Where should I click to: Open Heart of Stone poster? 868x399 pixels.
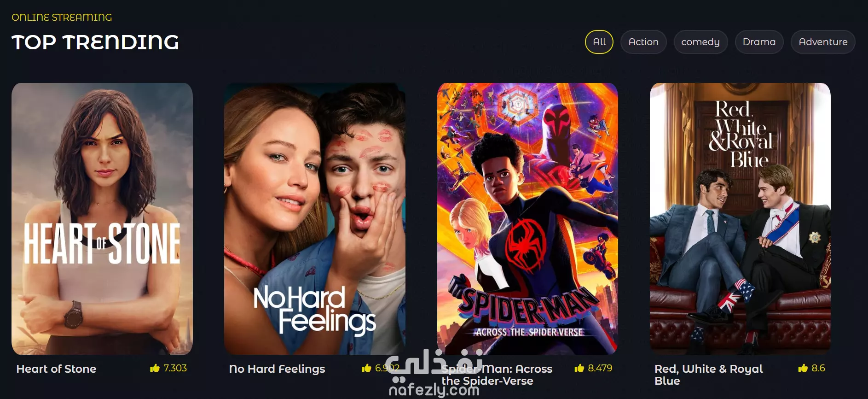102,219
